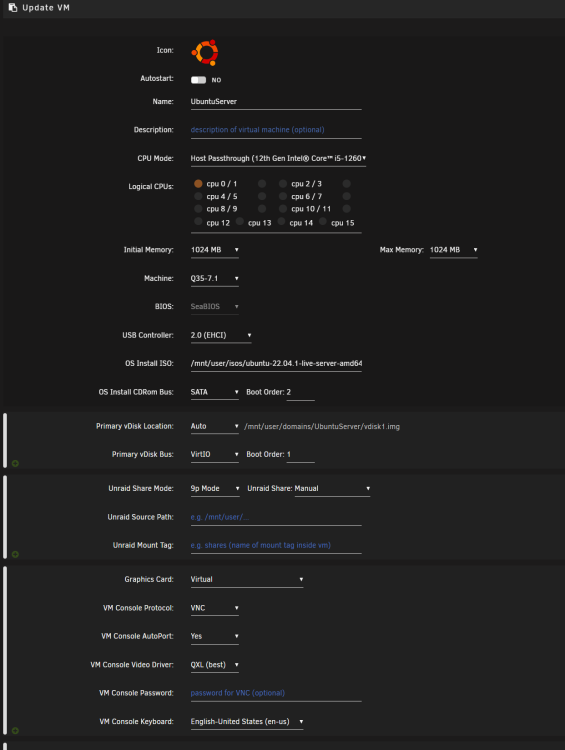Open the Primary vDisk Location Auto dropdown
The image size is (565, 750).
coord(214,426)
